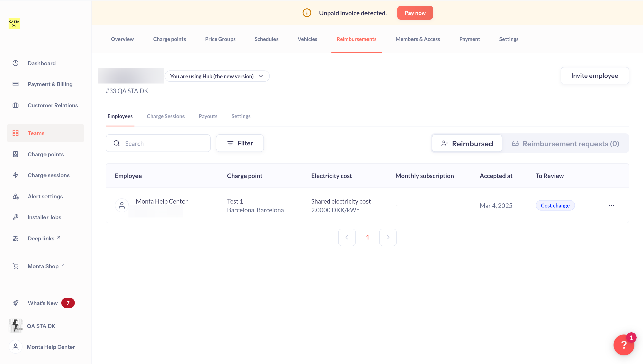Open the Filter options
The height and width of the screenshot is (364, 643).
(x=240, y=143)
